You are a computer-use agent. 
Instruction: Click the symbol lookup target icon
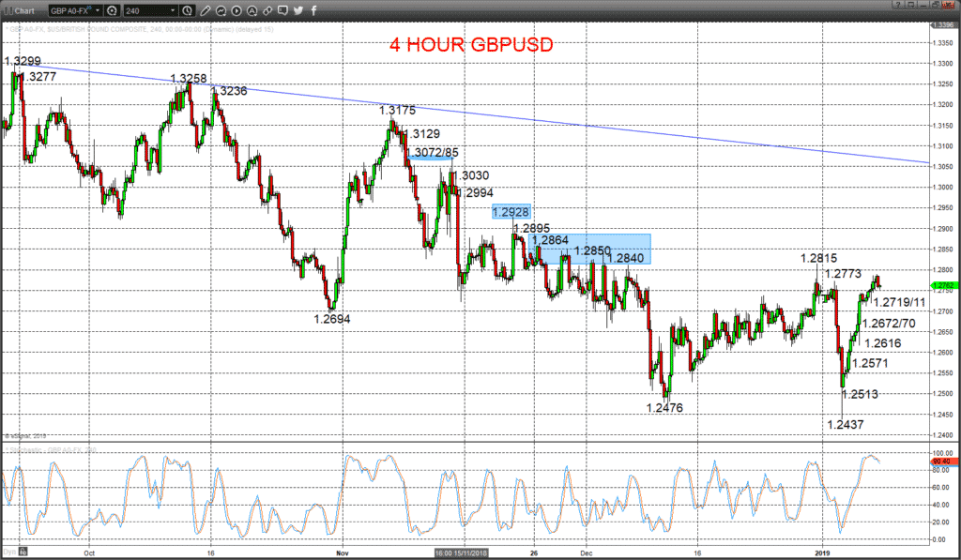tap(112, 10)
